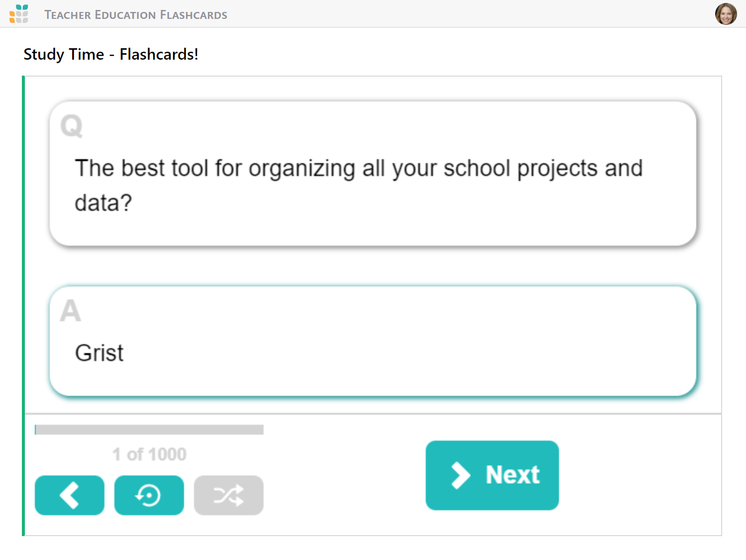Viewport: 746px width, 560px height.
Task: Click the Teacher Education Flashcards title
Action: coord(136,15)
